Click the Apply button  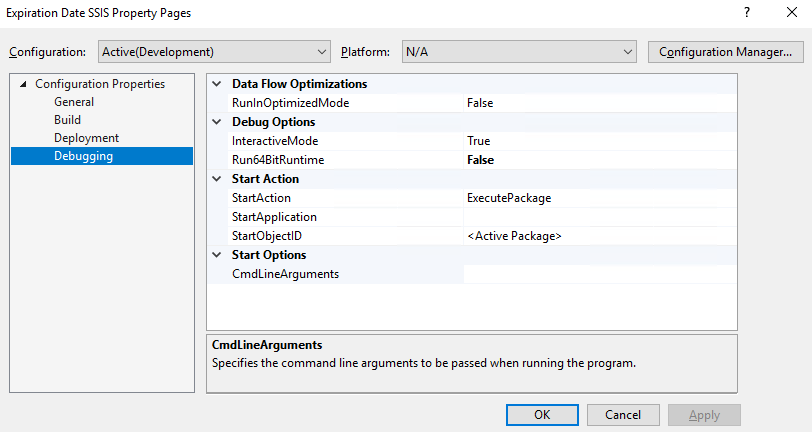704,415
